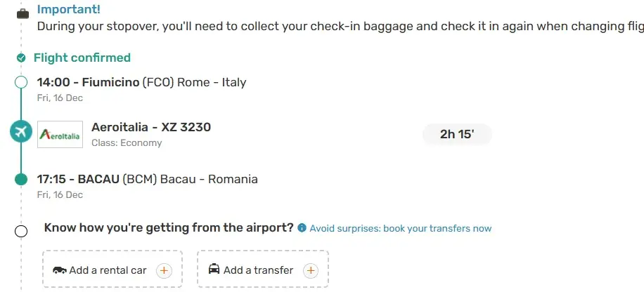Viewport: 644px width, 292px height.
Task: Select the 17:15 arrival timeline marker
Action: point(21,180)
